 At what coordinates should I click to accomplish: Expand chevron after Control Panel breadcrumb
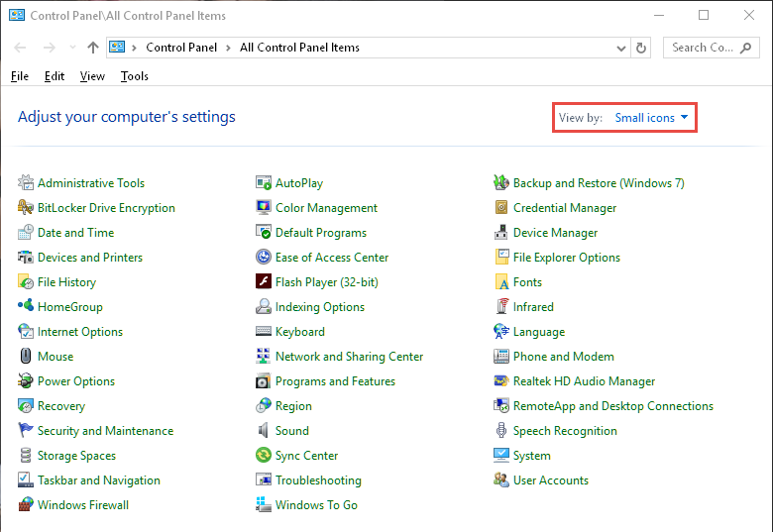point(228,48)
